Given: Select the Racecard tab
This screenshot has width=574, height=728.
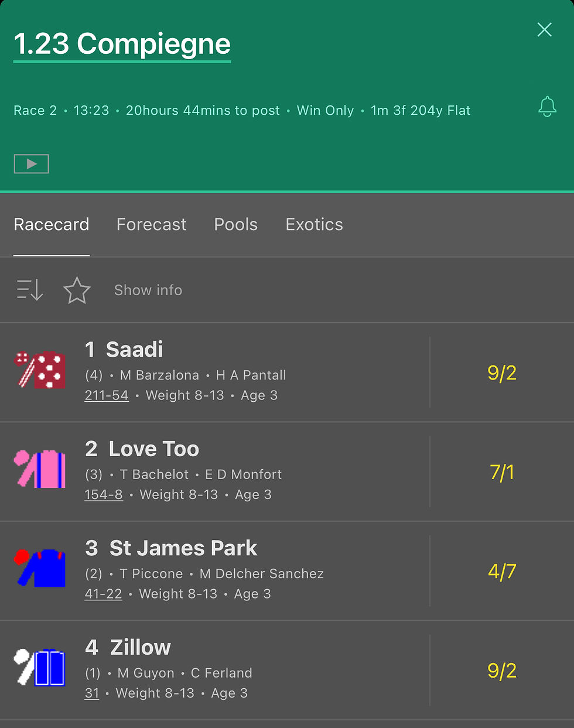Looking at the screenshot, I should coord(52,224).
